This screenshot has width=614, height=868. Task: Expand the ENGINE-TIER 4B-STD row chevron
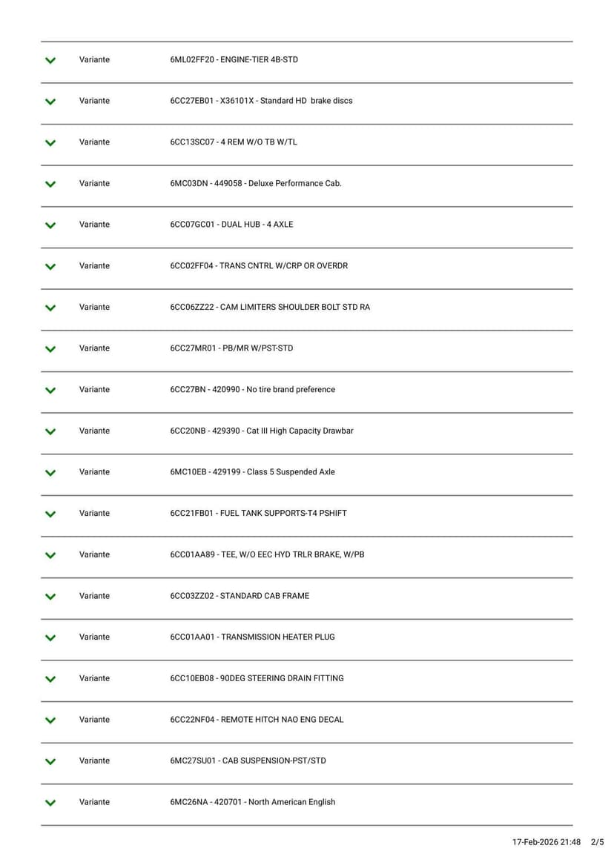(x=50, y=60)
